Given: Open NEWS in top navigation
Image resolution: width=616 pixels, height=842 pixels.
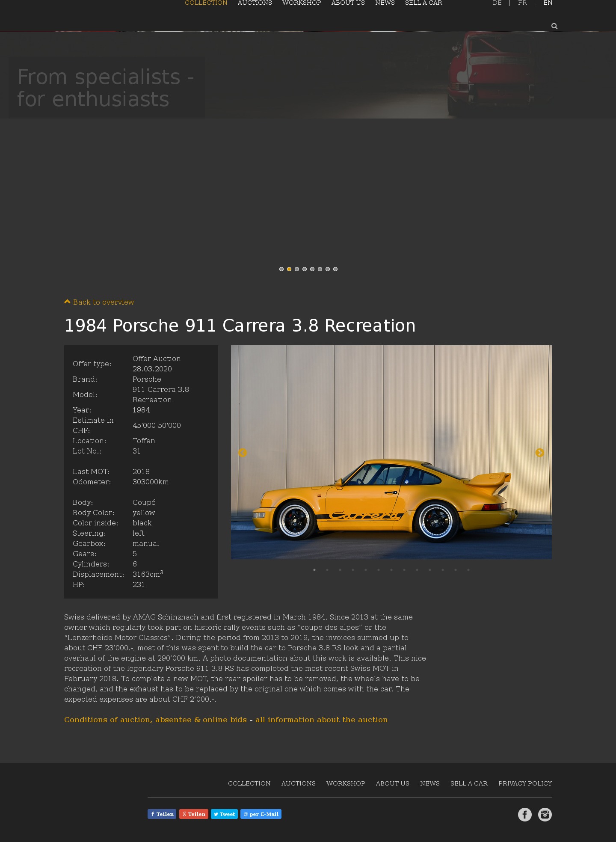Looking at the screenshot, I should point(385,3).
